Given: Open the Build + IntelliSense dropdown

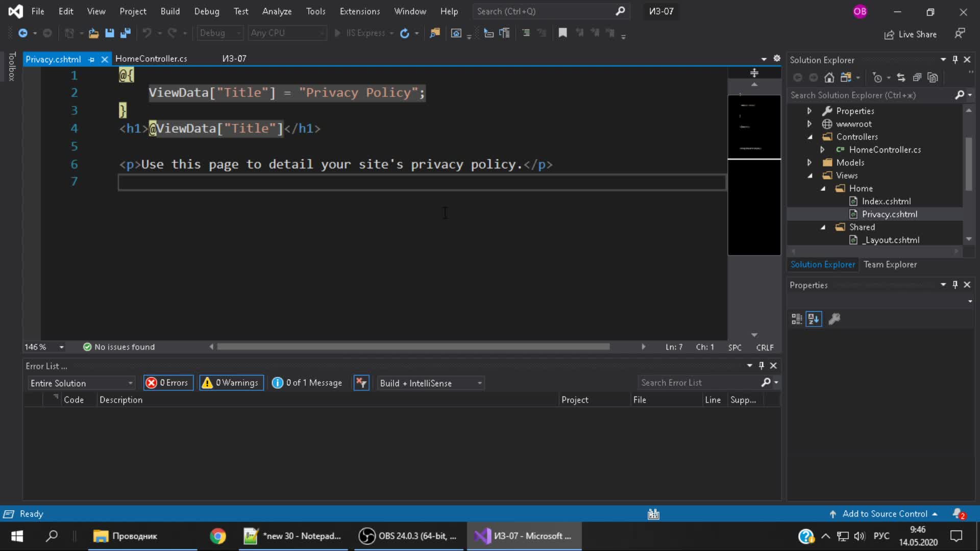Looking at the screenshot, I should point(431,383).
